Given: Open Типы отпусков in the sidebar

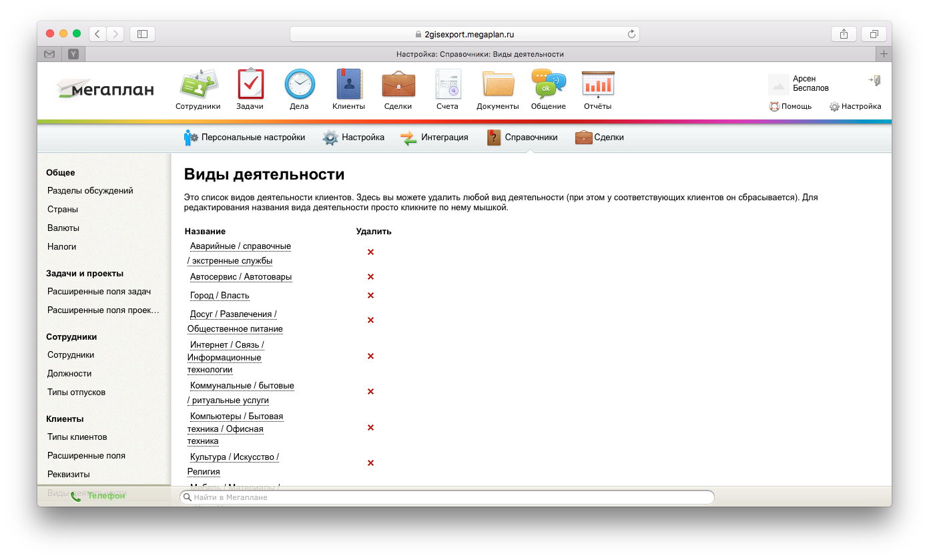Looking at the screenshot, I should pyautogui.click(x=77, y=392).
